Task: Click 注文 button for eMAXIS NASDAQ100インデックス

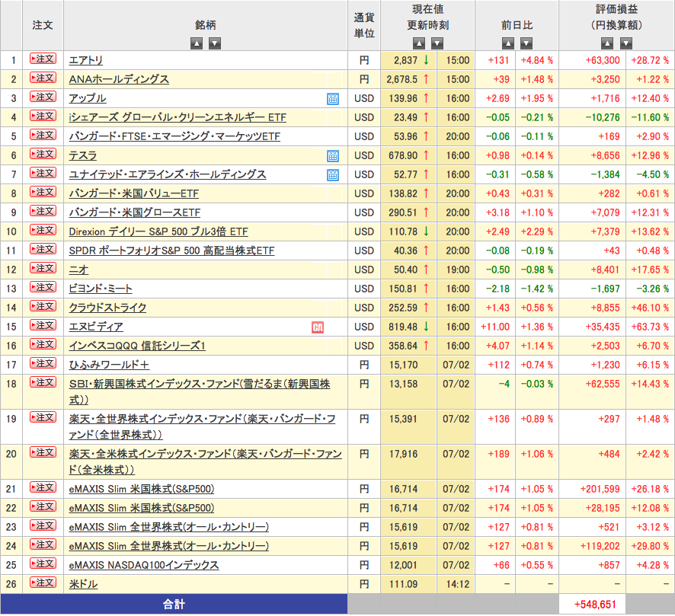Action: (43, 563)
